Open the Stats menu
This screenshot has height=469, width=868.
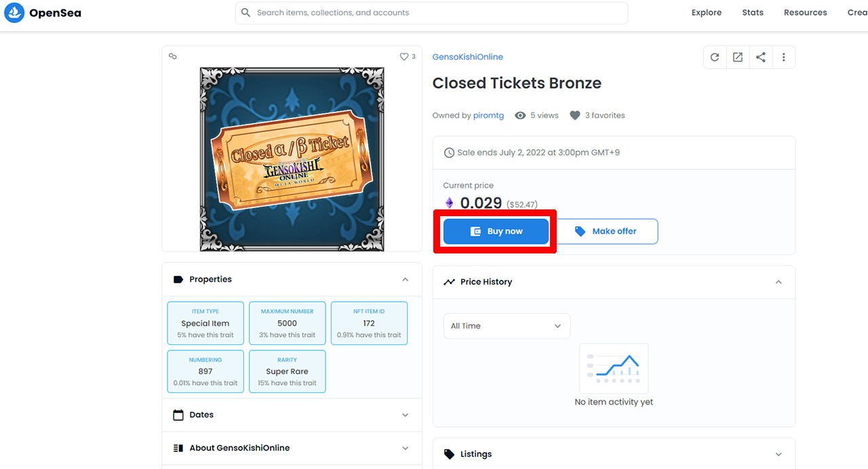point(753,13)
